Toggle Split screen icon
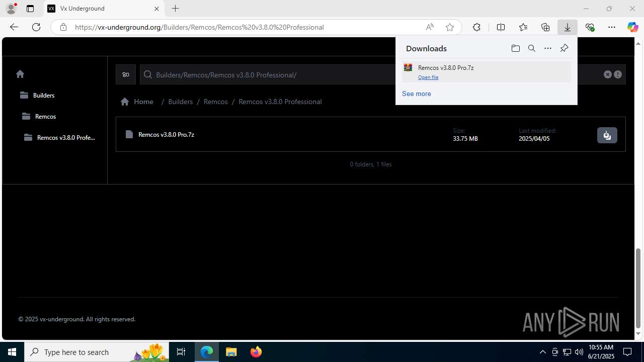The height and width of the screenshot is (362, 644). point(501,27)
